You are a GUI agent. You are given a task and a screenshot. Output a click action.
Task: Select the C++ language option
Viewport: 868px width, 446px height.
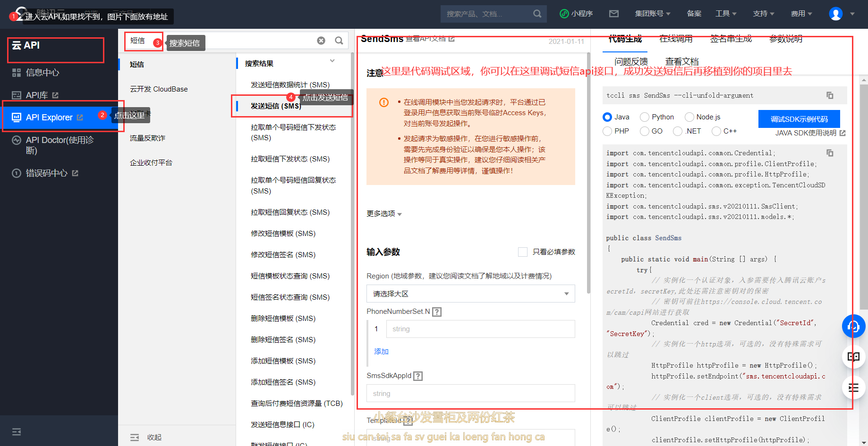point(716,131)
